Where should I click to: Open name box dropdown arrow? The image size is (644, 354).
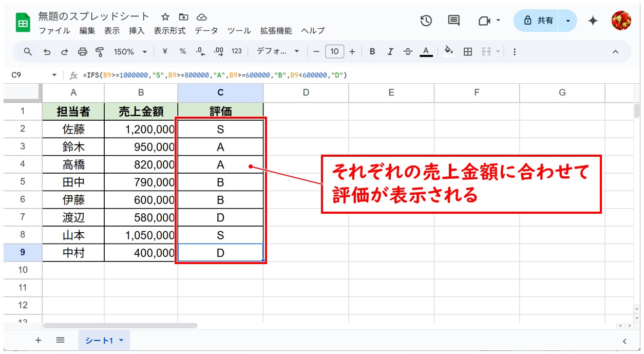[54, 75]
